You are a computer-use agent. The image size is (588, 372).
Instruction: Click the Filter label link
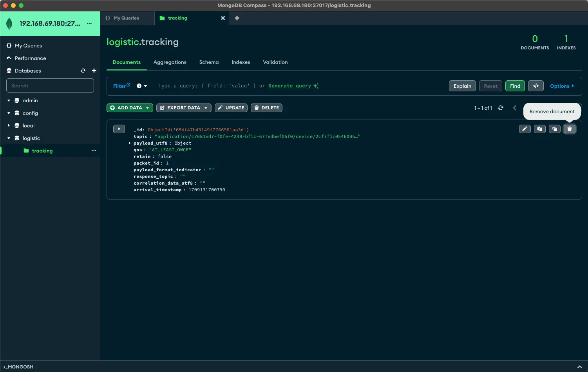pos(119,86)
